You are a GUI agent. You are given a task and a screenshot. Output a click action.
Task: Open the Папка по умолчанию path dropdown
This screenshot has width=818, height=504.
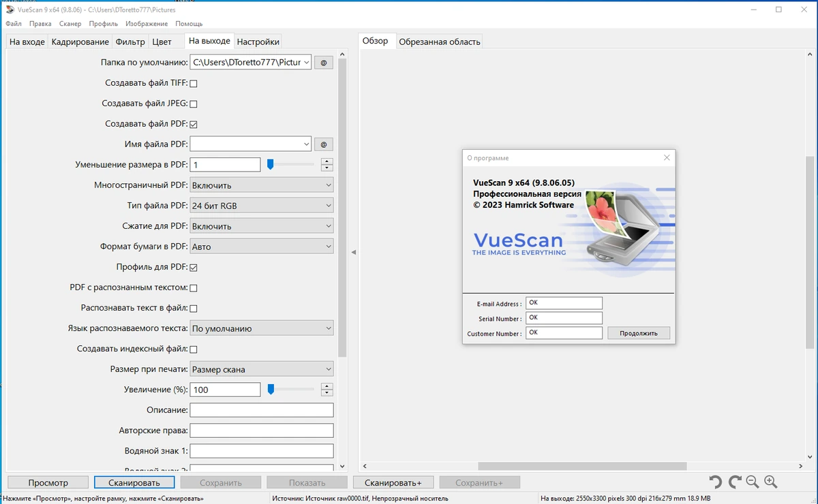click(x=306, y=63)
